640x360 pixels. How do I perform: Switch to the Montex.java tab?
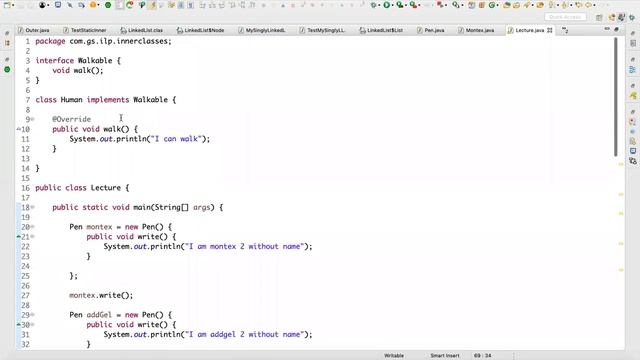(476, 30)
